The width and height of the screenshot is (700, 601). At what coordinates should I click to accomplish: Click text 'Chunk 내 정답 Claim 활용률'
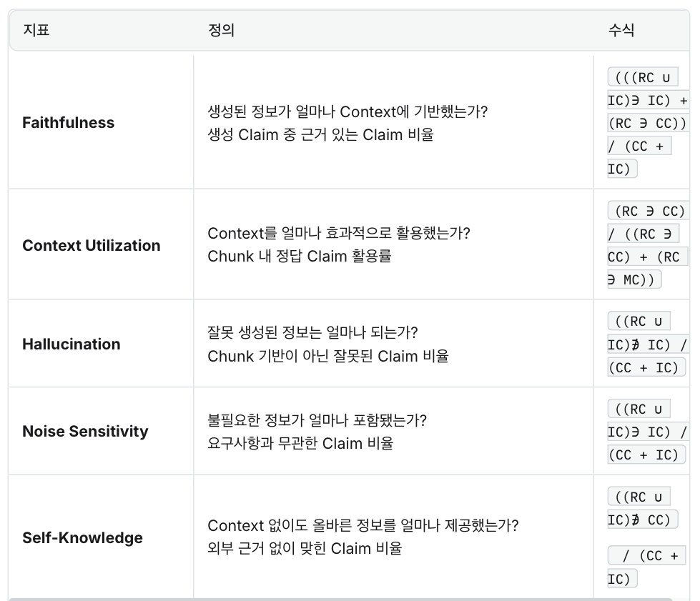click(299, 257)
